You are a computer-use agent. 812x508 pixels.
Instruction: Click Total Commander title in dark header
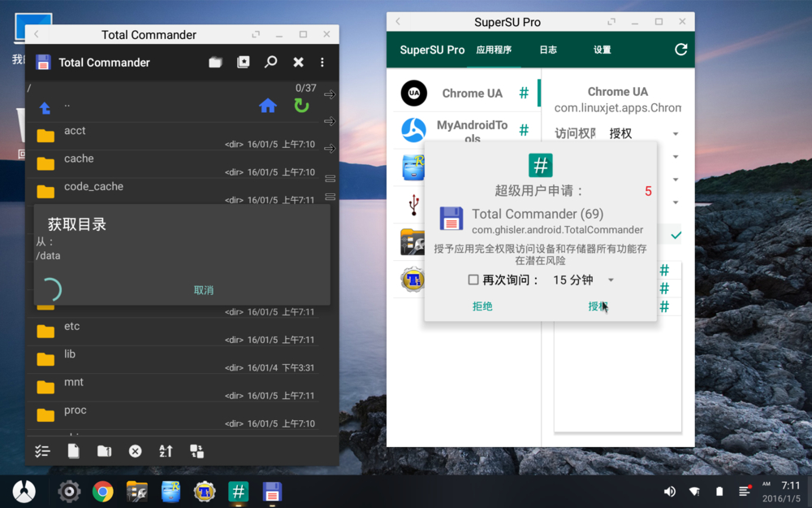pyautogui.click(x=104, y=63)
